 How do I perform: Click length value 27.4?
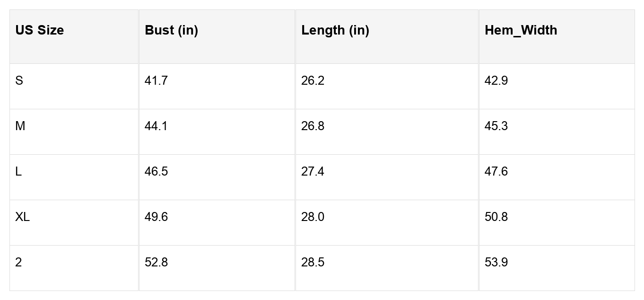[x=313, y=172]
